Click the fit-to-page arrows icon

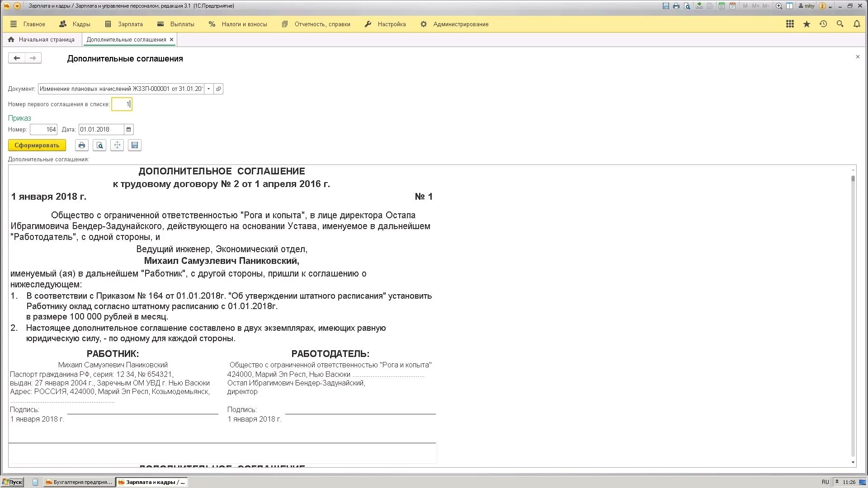coord(117,145)
